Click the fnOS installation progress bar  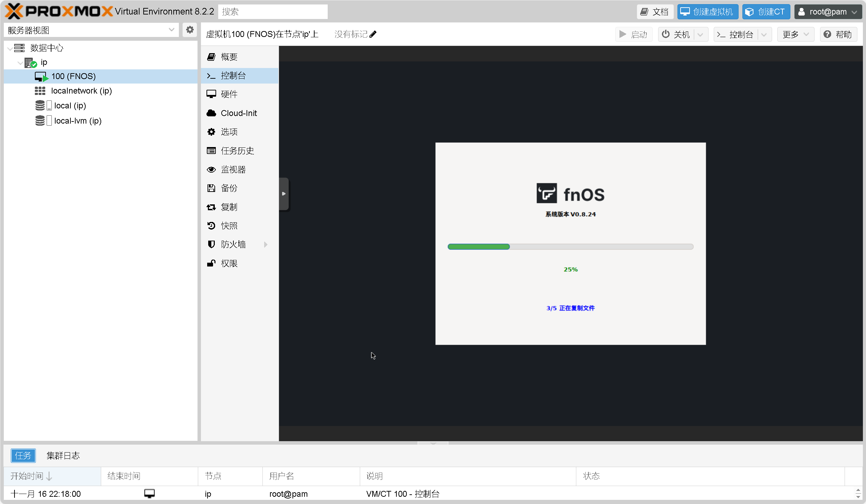tap(570, 246)
